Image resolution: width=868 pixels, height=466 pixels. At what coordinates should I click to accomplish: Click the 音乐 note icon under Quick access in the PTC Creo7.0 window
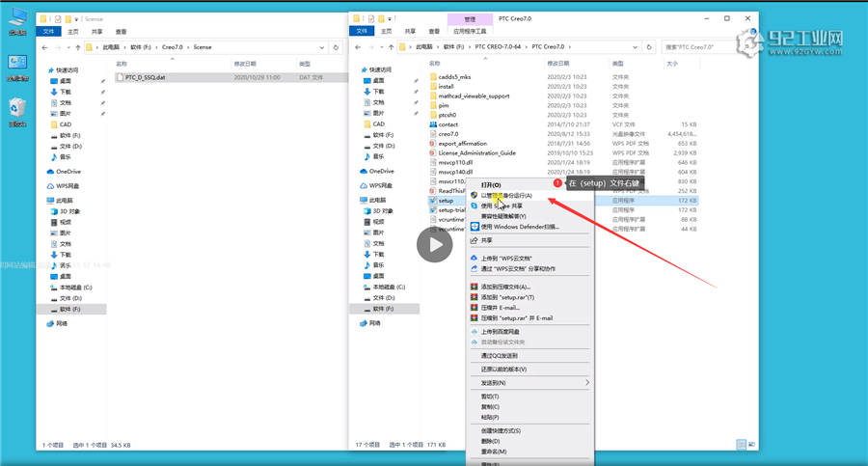[x=367, y=157]
